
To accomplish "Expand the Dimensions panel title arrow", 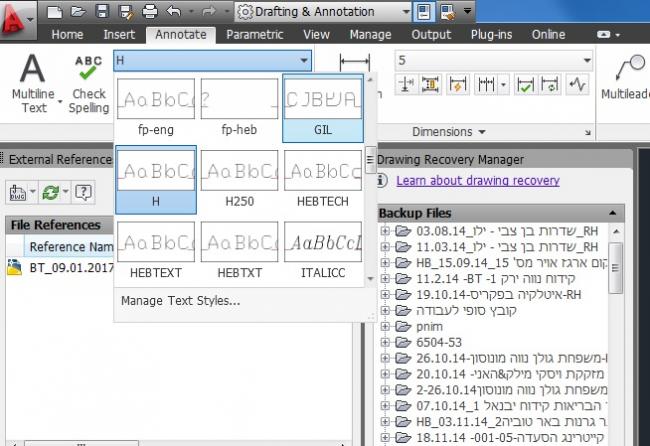I will pyautogui.click(x=482, y=132).
